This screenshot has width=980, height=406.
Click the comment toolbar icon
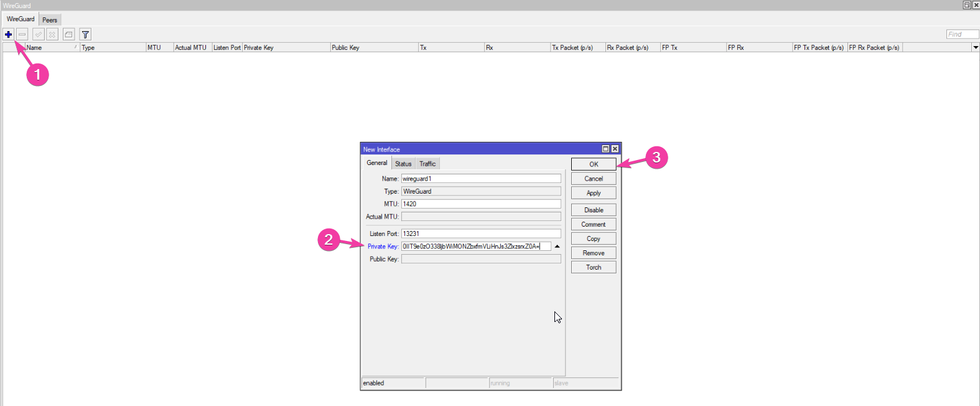coord(69,34)
